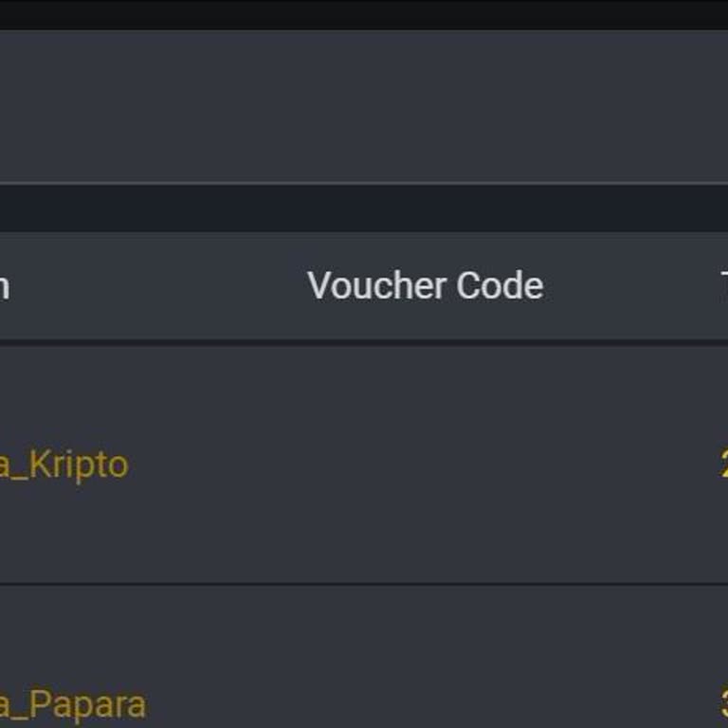Click the divider line between Kripto and Papara rows
Screen dimensions: 728x728
(x=364, y=584)
